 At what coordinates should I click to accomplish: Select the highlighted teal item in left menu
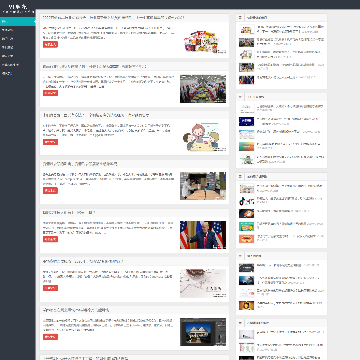tap(18, 22)
